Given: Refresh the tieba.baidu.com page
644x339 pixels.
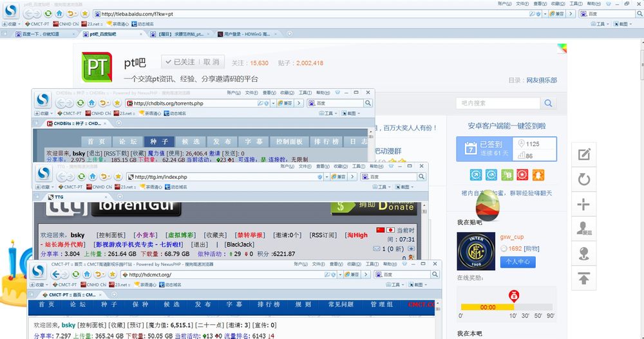Looking at the screenshot, I should [48, 14].
